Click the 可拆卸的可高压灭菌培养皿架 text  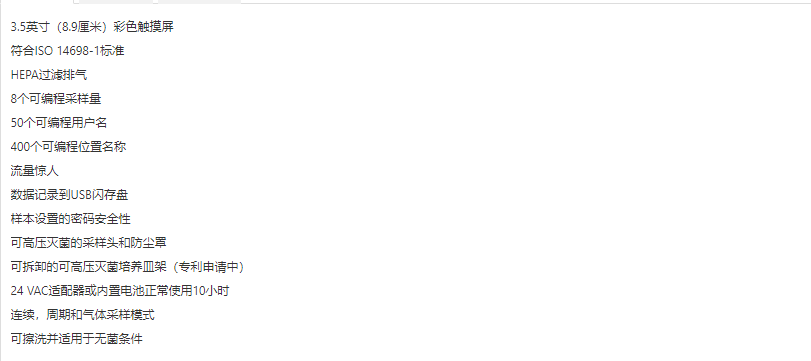[x=89, y=267]
